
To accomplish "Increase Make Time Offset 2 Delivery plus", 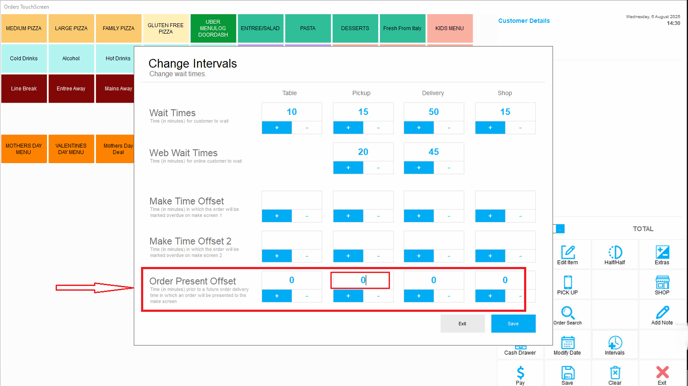I will click(x=419, y=256).
